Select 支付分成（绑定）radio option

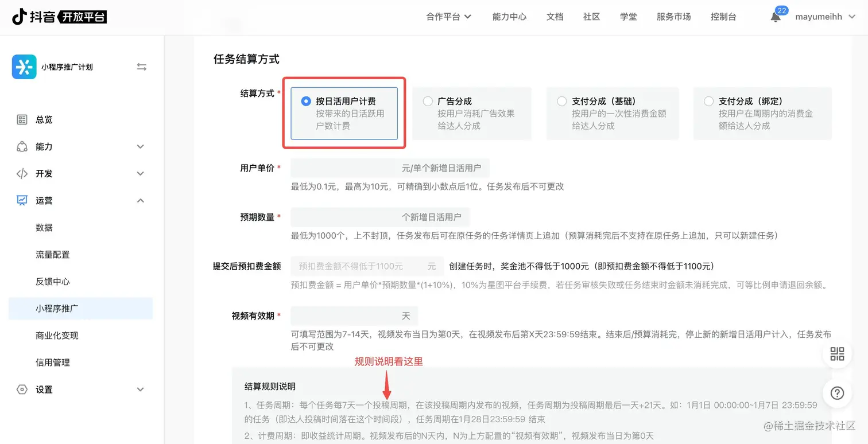click(709, 101)
